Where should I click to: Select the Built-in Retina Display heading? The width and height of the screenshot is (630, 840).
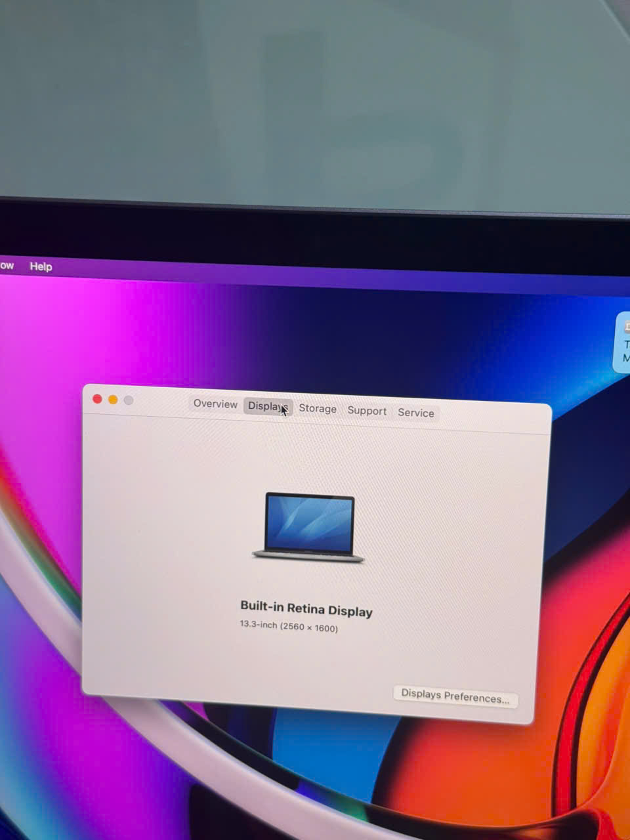(x=306, y=608)
